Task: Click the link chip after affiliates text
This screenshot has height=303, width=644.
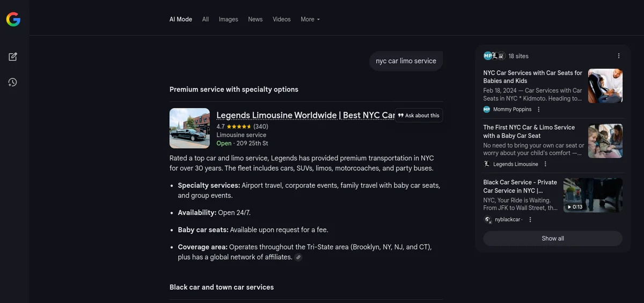Action: 298,257
